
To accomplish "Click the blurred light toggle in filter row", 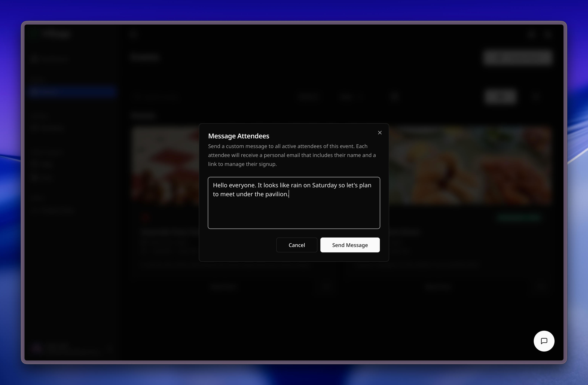I will [x=500, y=96].
